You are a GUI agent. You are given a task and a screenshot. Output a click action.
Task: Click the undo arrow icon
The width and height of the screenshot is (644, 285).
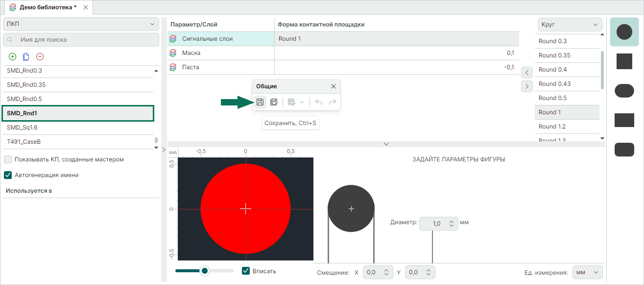coord(319,102)
